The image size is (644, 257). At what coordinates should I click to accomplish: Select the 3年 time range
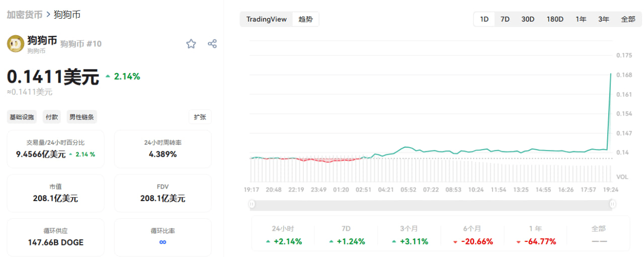[604, 19]
